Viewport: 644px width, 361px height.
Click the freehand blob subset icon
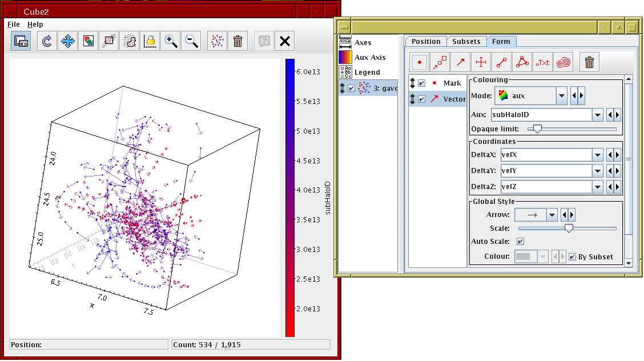point(130,41)
